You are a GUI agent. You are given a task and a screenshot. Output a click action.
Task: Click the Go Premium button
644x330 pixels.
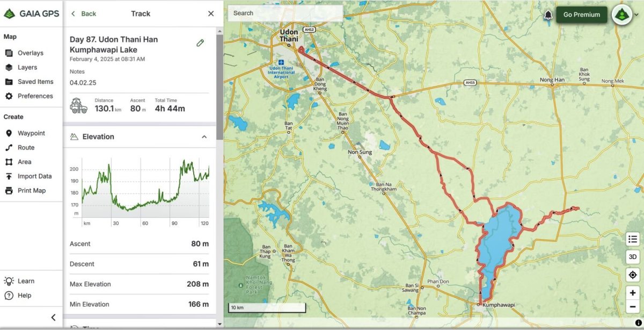pyautogui.click(x=581, y=15)
